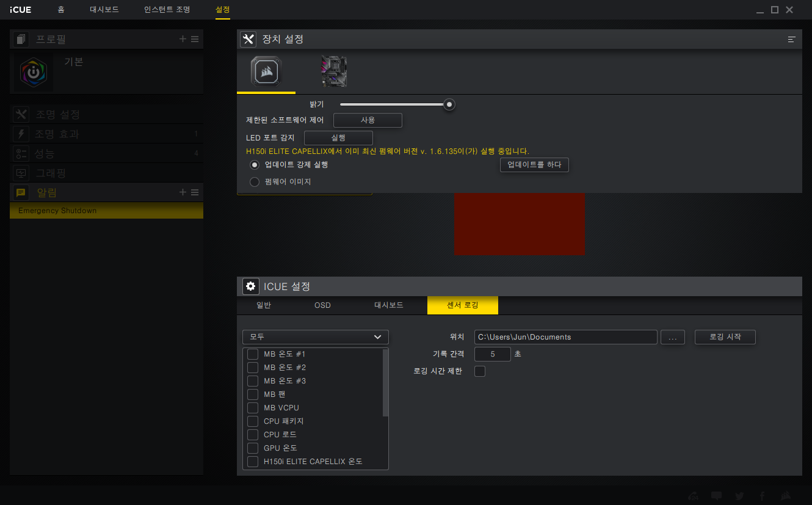
Task: Click the sensor list vertical scrollbar
Action: 385,382
